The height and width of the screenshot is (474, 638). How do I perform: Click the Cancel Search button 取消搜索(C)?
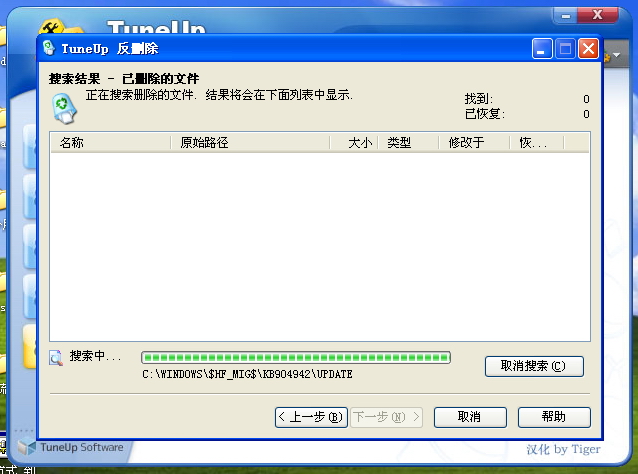point(534,366)
